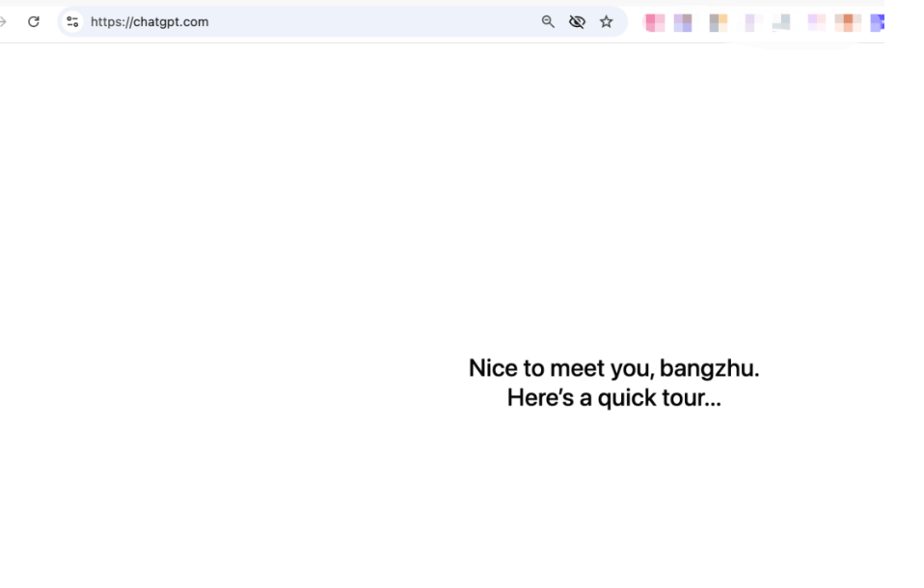Click the "Here's a quick tour…" text
924x588 pixels.
tap(613, 398)
